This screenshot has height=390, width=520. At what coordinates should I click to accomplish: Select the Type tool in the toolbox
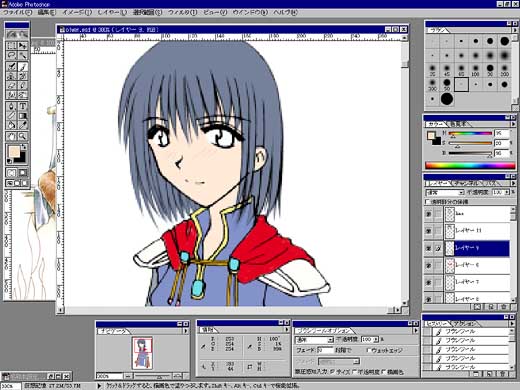click(23, 107)
